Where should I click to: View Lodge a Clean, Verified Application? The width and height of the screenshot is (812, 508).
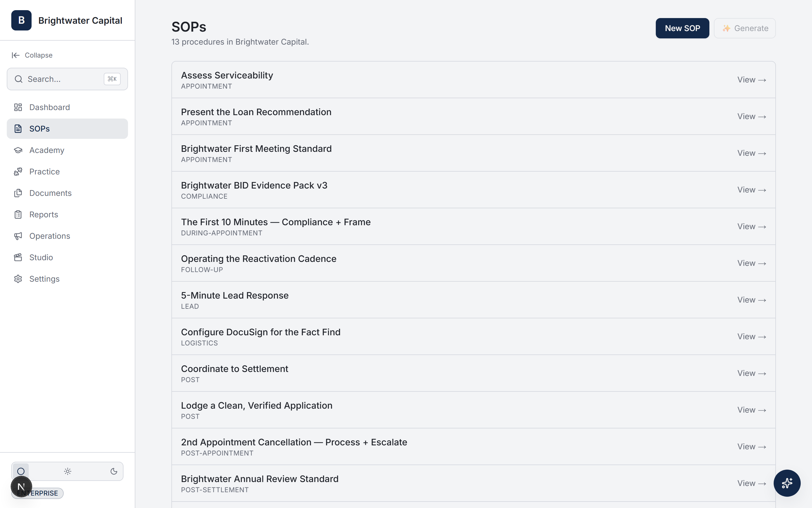pyautogui.click(x=752, y=410)
